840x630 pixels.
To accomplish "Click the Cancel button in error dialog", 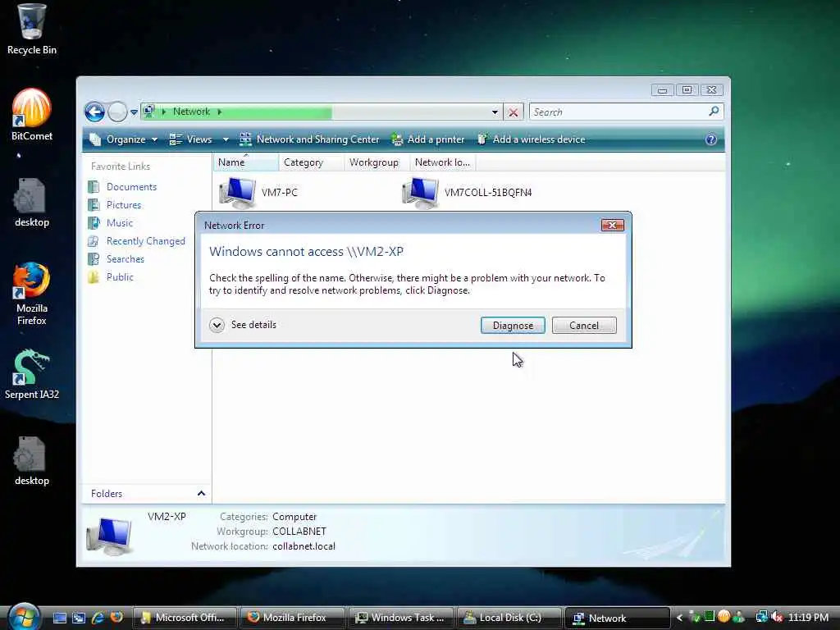I will click(x=584, y=325).
